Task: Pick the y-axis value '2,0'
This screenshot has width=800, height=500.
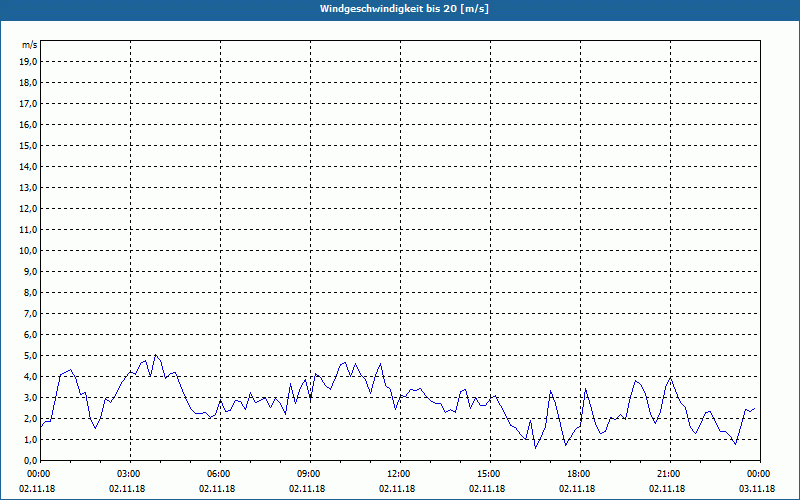Action: pyautogui.click(x=30, y=418)
